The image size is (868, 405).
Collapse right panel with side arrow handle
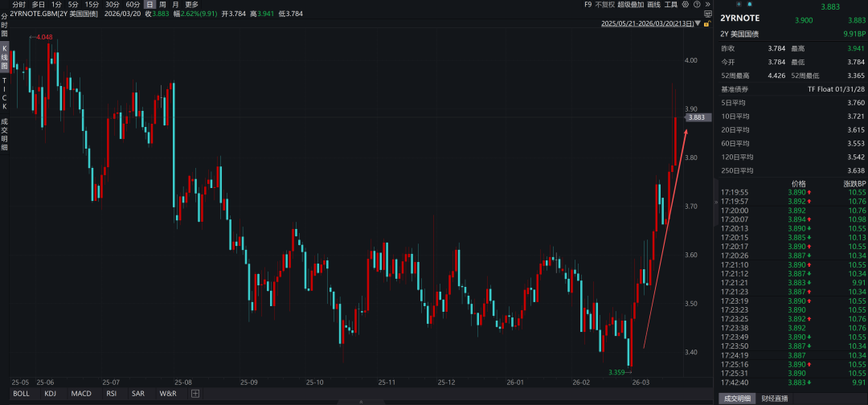pos(714,202)
